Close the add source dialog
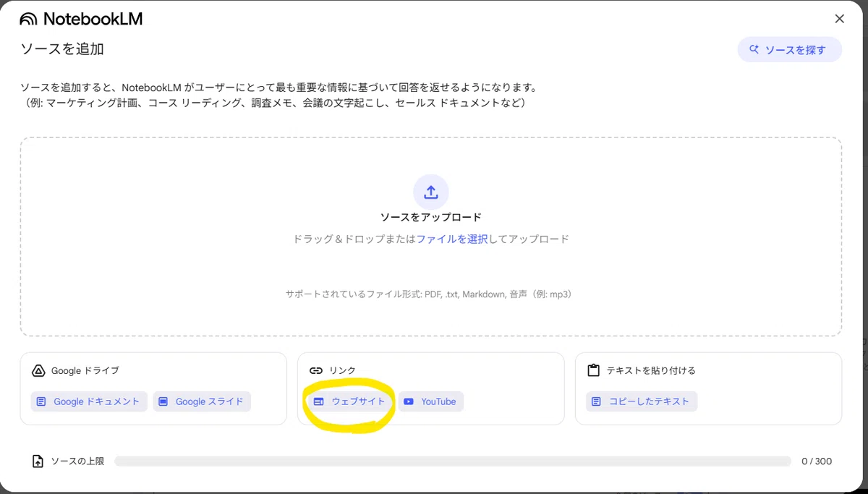Viewport: 868px width, 494px height. [839, 19]
